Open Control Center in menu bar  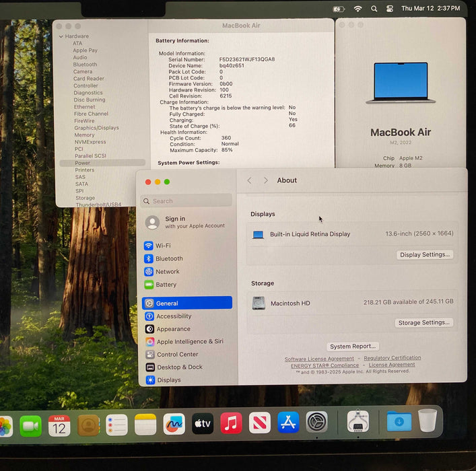click(390, 9)
